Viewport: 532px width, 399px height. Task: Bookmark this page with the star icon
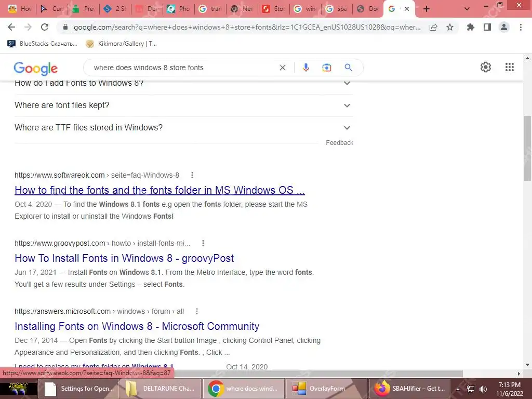(x=450, y=27)
